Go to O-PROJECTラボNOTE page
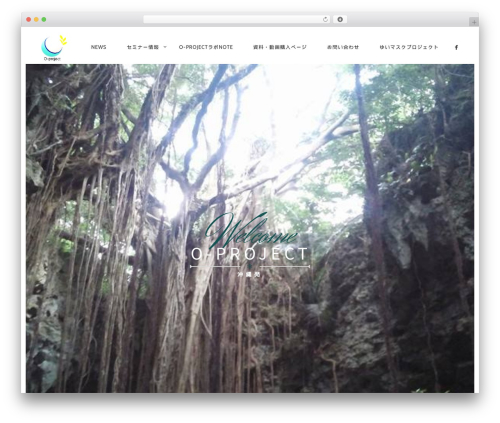 pyautogui.click(x=206, y=47)
